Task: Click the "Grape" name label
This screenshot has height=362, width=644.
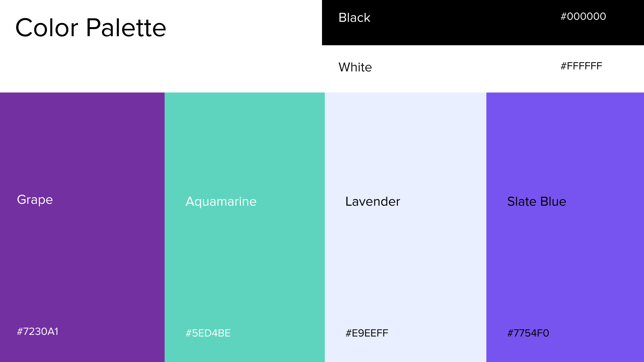Action: coord(35,200)
